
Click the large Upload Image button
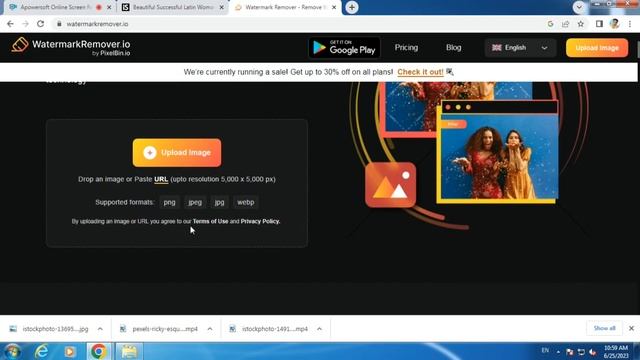pos(177,153)
